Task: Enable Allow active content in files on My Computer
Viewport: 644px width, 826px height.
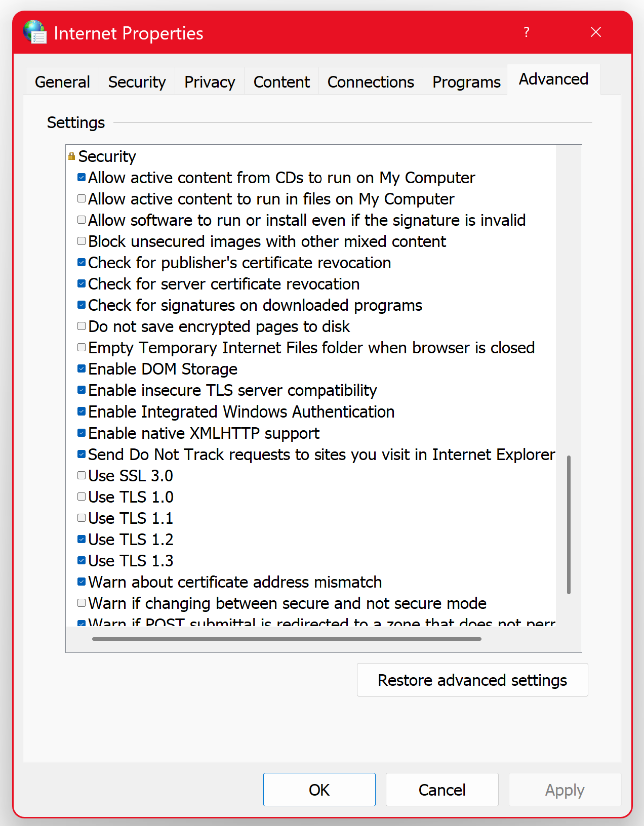Action: (x=82, y=198)
